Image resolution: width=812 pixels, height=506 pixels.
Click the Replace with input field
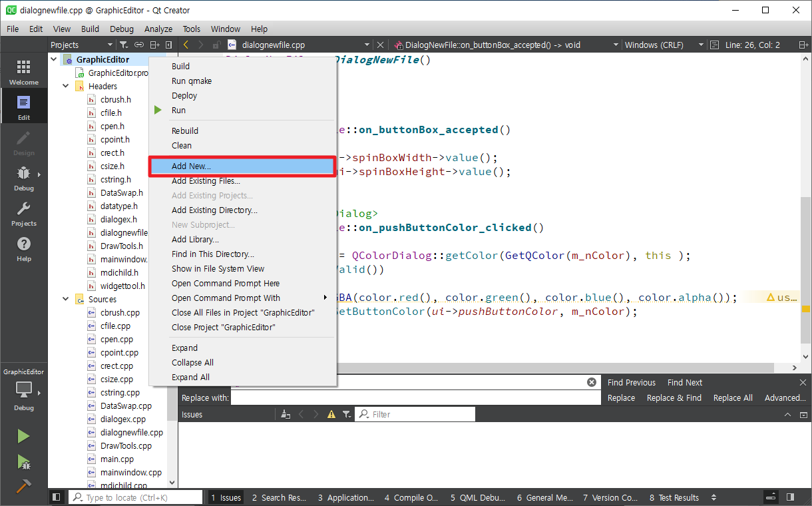click(x=416, y=397)
